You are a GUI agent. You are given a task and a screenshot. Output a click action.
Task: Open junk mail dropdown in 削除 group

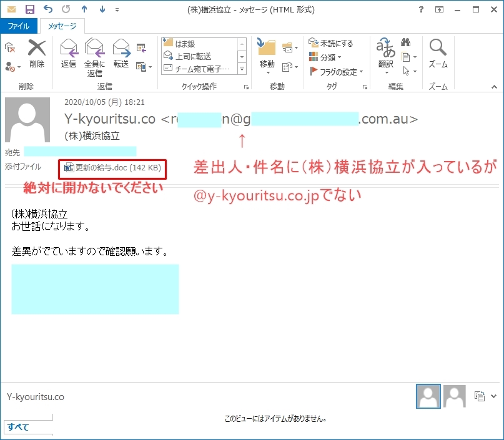point(13,67)
